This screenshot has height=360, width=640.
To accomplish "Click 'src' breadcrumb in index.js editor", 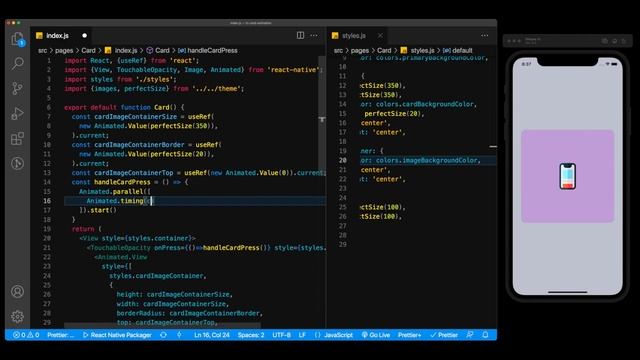I will click(x=42, y=50).
